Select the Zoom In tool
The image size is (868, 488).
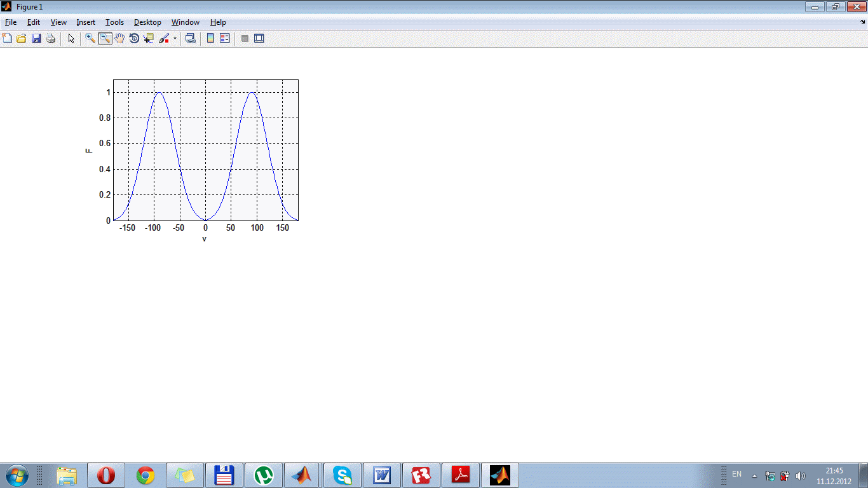pos(90,39)
